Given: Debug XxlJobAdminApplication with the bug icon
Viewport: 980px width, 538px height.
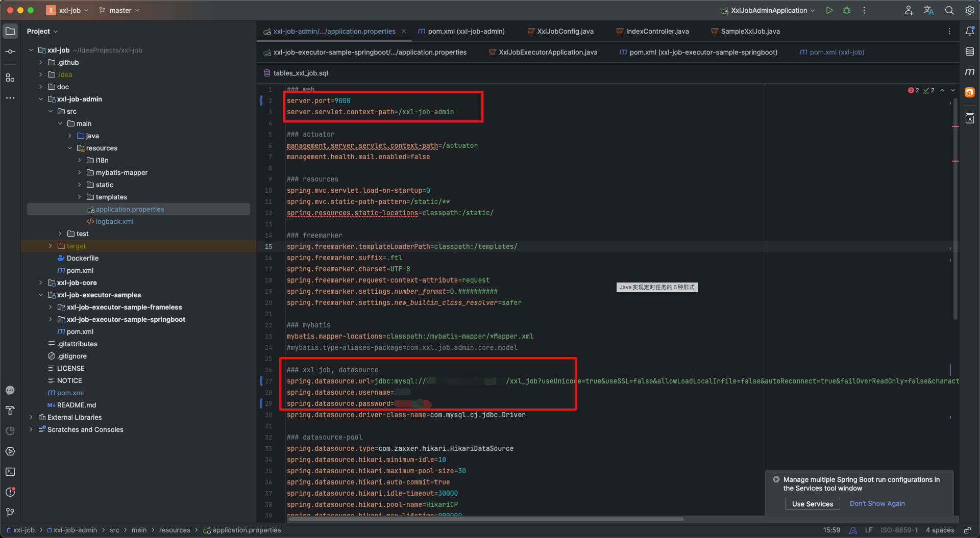Looking at the screenshot, I should point(847,10).
